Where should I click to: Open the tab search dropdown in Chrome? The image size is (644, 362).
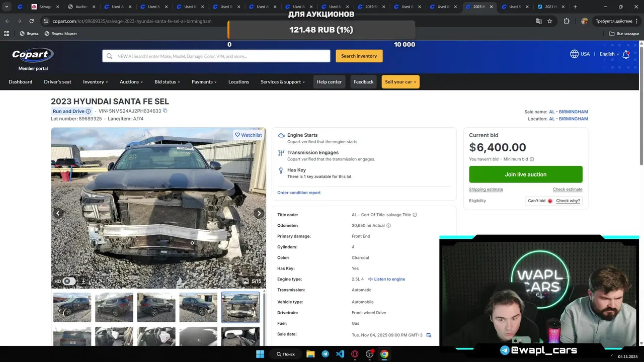[x=7, y=7]
